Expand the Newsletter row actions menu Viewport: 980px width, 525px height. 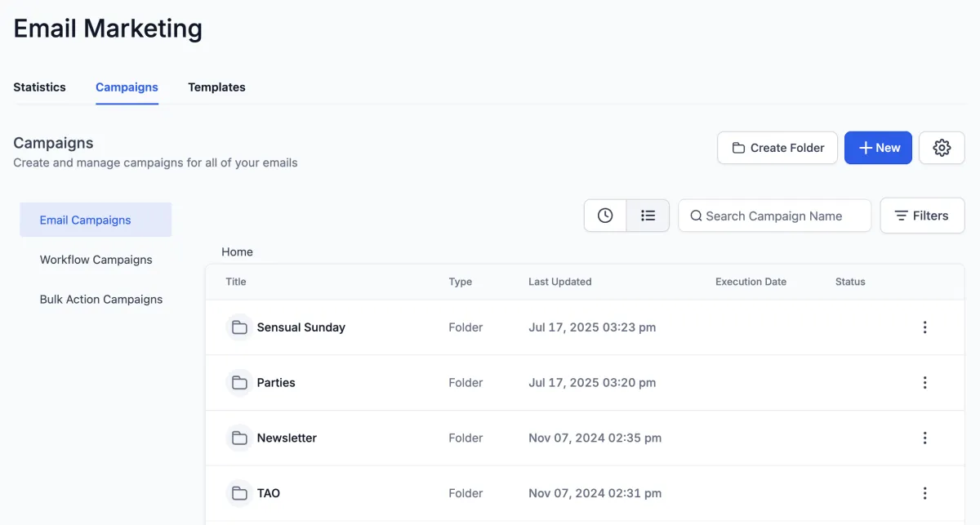924,438
